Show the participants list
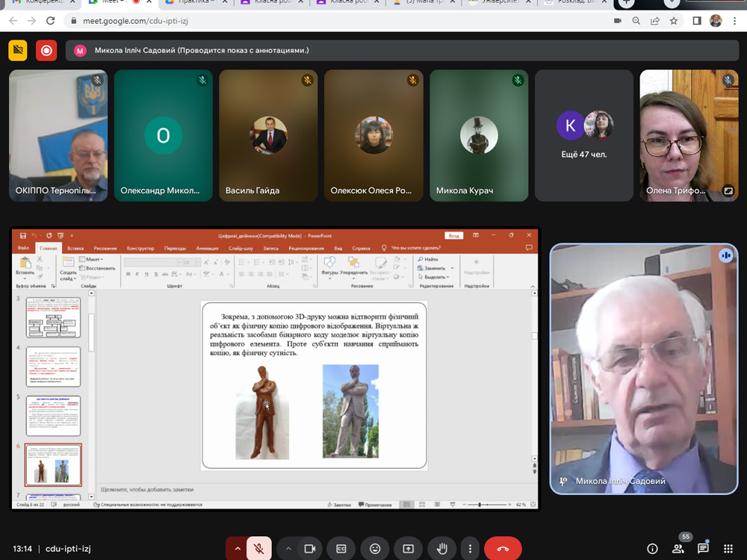The height and width of the screenshot is (560, 747). tap(678, 549)
